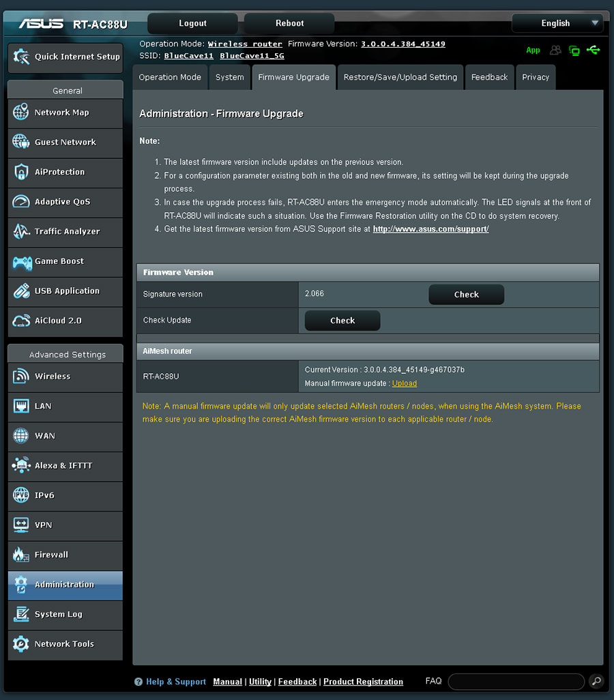Viewport: 614px width, 700px height.
Task: Click the Logout button
Action: coord(193,23)
